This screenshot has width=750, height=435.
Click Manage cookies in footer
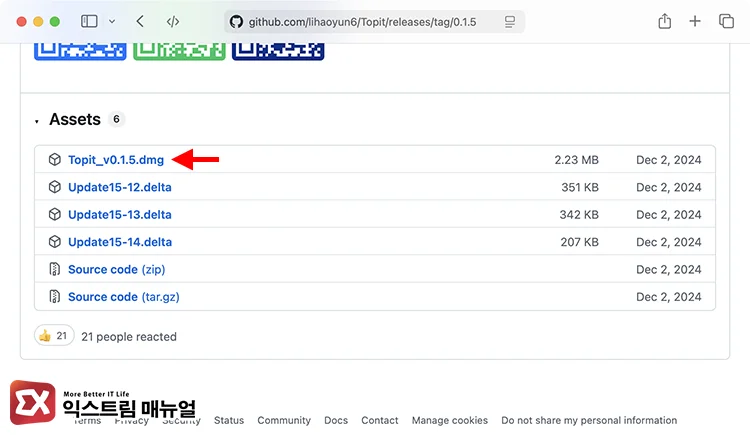(x=450, y=420)
